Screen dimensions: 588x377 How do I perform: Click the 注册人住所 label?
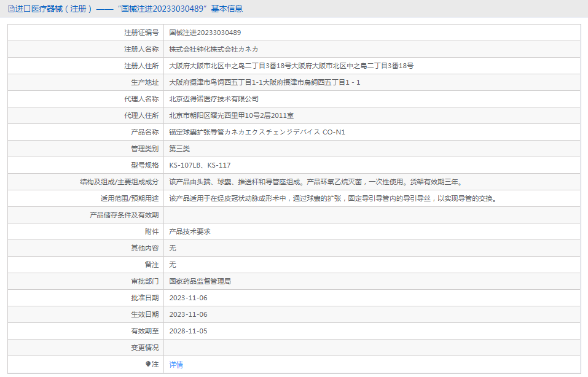tap(142, 66)
